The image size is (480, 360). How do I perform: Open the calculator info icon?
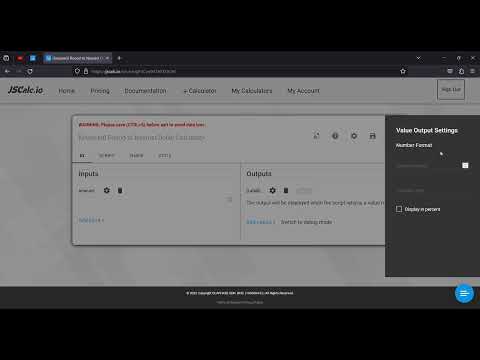(335, 136)
